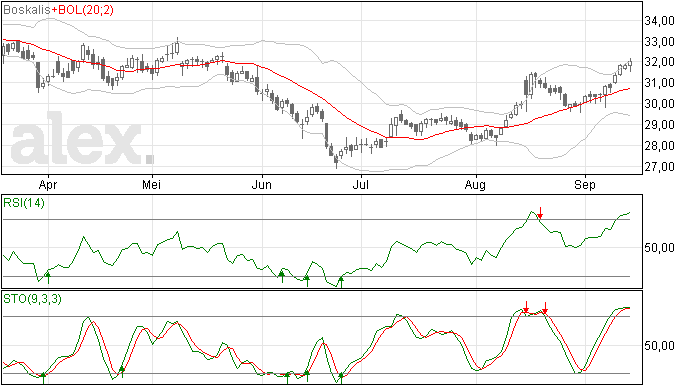
Task: Click the April green buy arrow on RSI
Action: click(48, 278)
